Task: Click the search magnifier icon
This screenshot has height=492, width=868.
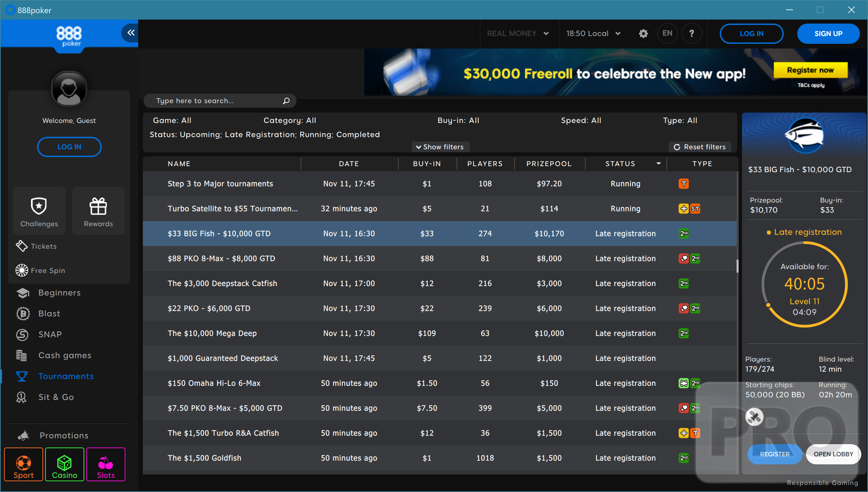Action: 286,101
